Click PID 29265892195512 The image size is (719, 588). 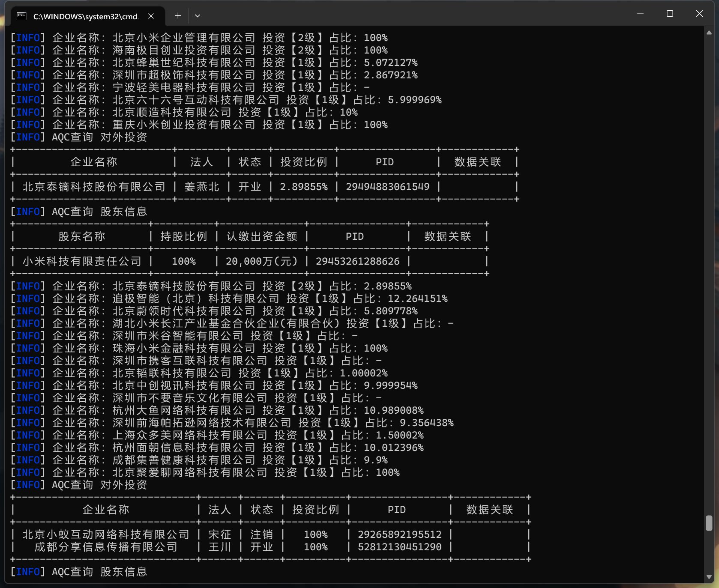[399, 534]
